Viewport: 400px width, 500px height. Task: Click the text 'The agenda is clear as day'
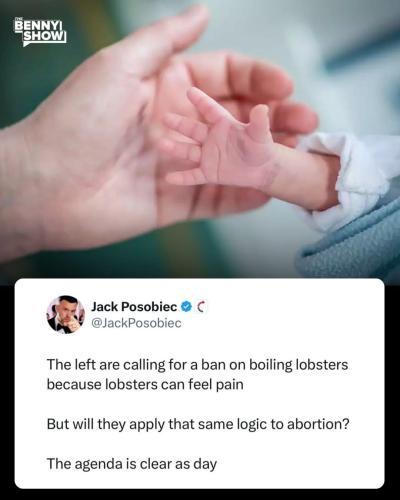click(132, 464)
